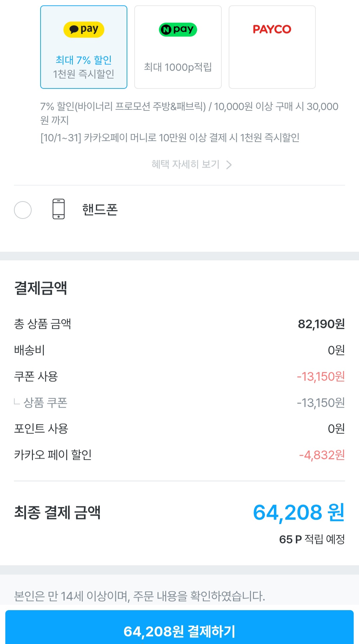This screenshot has height=644, width=359.
Task: Open the 혜택 자세히 보기 link
Action: coord(185,164)
